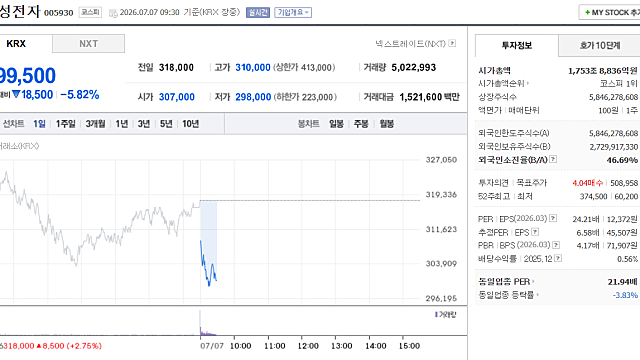Open the 동일업종 PER link
640x360 pixels.
click(506, 282)
